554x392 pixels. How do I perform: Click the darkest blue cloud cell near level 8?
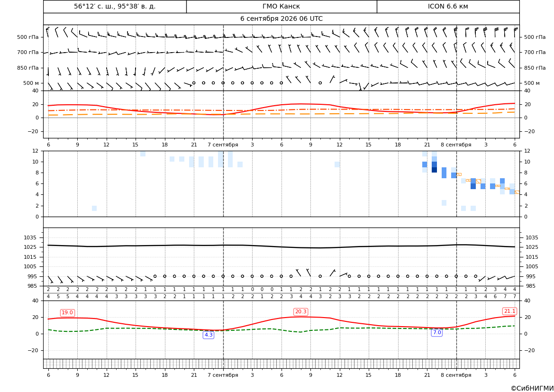(x=434, y=170)
